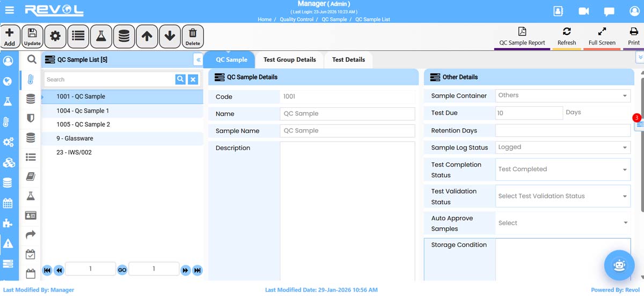This screenshot has height=296, width=644.
Task: Open the QC Sample Report
Action: pos(522,36)
